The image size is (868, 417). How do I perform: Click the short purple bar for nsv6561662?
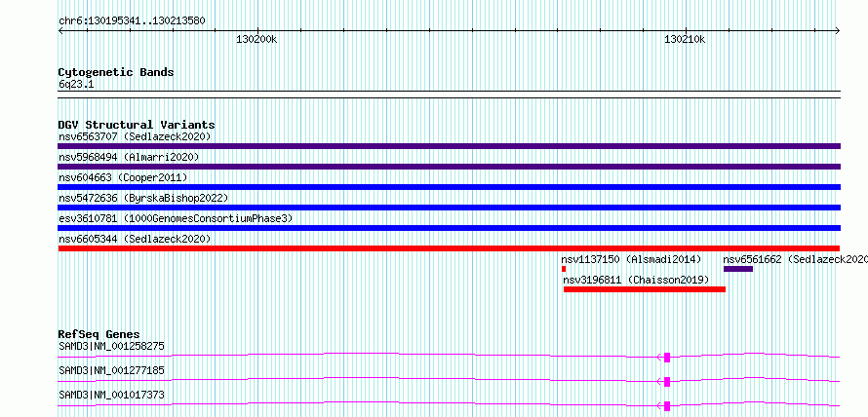click(738, 269)
